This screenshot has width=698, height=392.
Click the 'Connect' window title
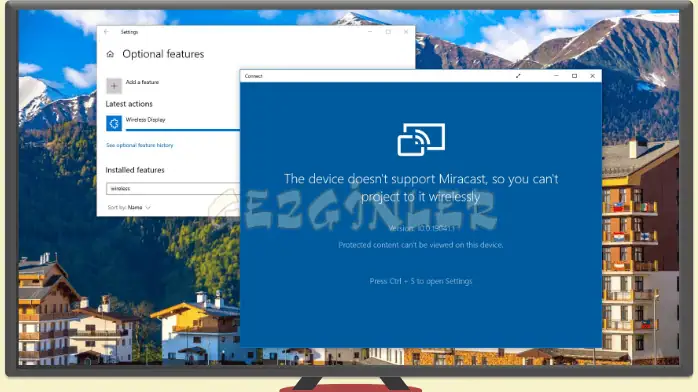(x=253, y=76)
